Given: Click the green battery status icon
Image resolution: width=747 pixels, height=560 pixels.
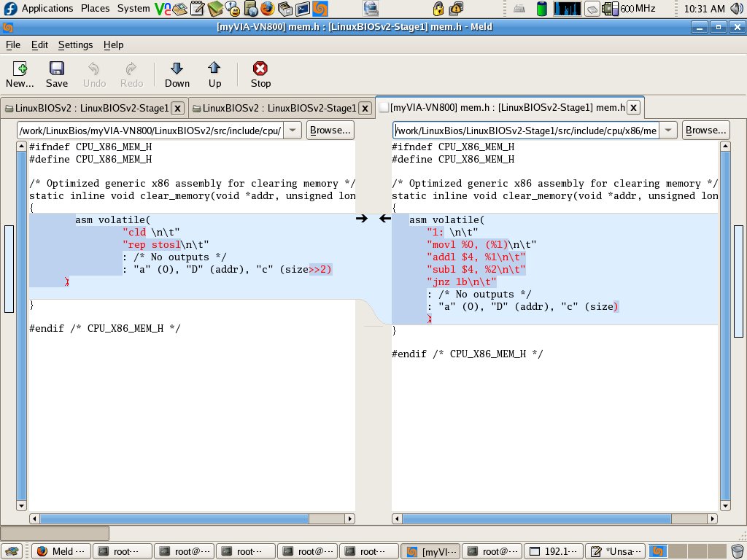Looking at the screenshot, I should click(x=542, y=9).
